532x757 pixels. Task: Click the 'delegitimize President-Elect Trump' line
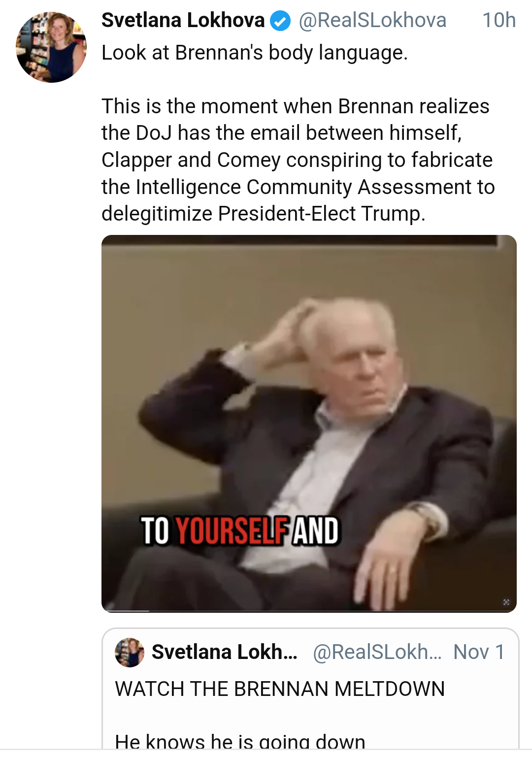[x=263, y=214]
